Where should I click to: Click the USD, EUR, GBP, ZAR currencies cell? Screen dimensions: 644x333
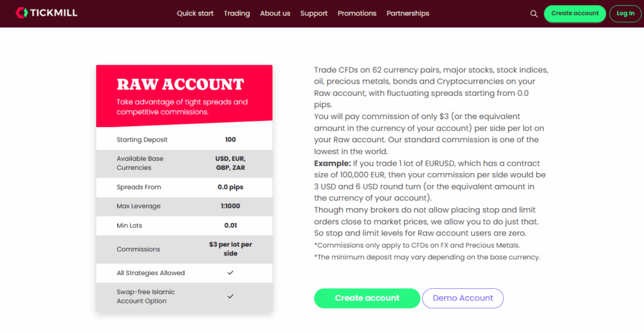click(230, 163)
